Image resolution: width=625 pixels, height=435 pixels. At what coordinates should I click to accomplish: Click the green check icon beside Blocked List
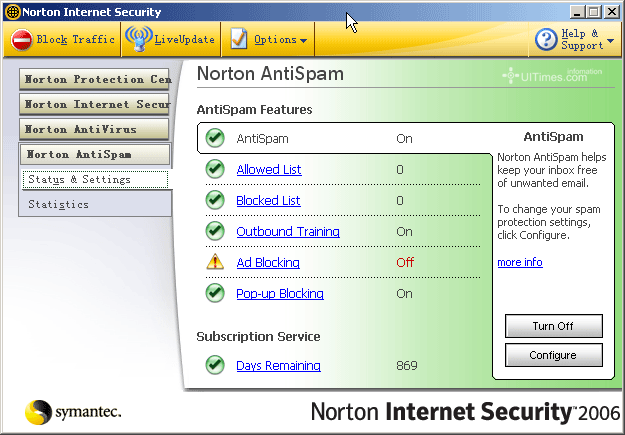(x=215, y=200)
